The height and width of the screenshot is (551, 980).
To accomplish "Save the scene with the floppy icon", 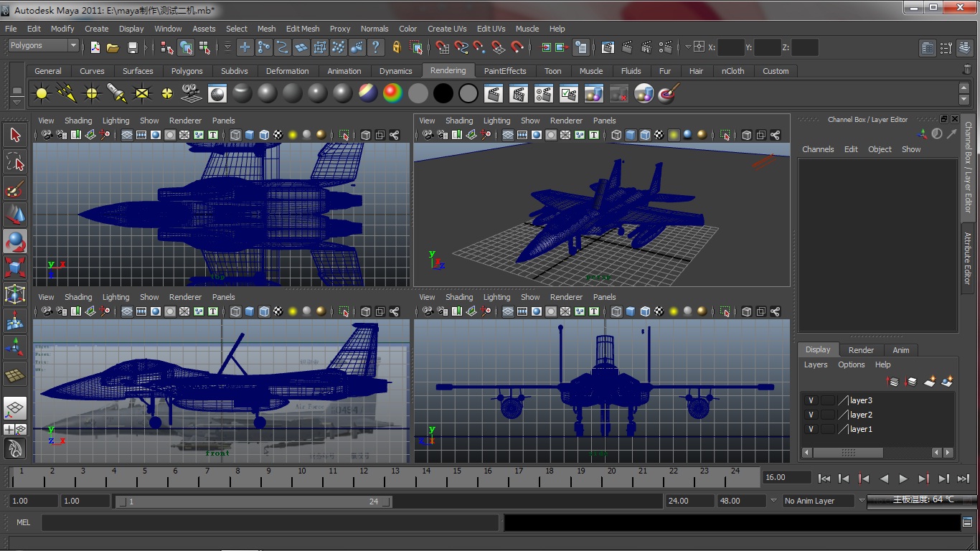I will [133, 47].
